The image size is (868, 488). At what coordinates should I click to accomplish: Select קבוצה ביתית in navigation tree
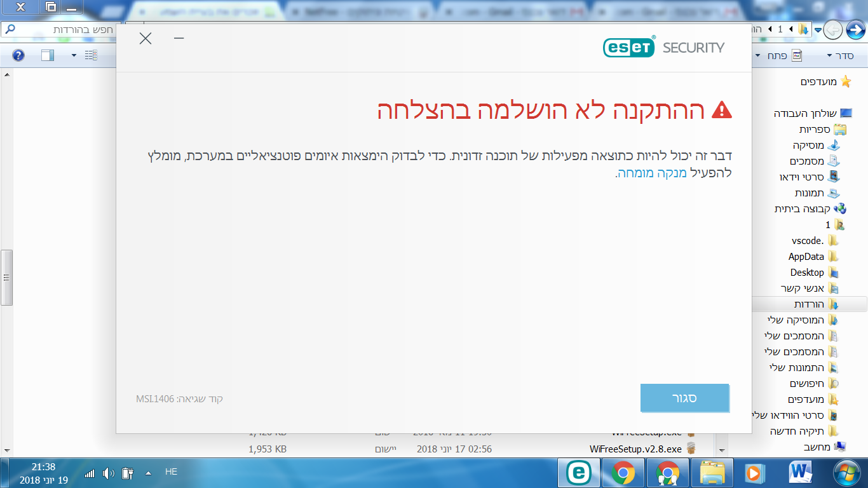point(810,208)
